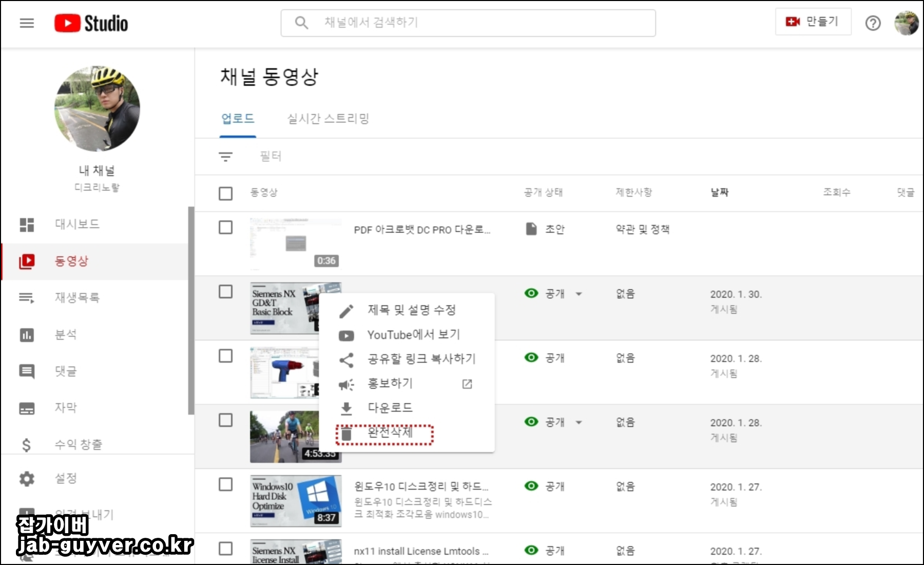This screenshot has width=924, height=565.
Task: Click the 약관 및 정책 restriction link
Action: (x=643, y=229)
